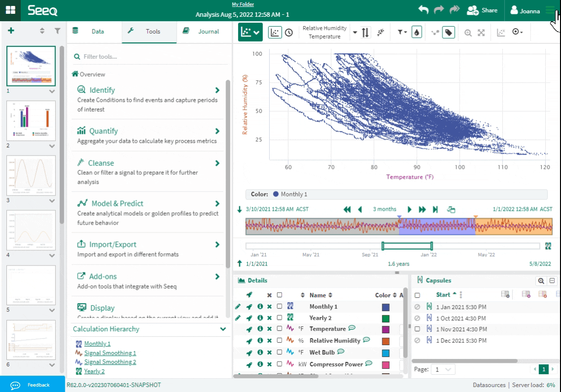Open Signal Smoothing 1 hierarchy link
The height and width of the screenshot is (392, 561).
(110, 353)
